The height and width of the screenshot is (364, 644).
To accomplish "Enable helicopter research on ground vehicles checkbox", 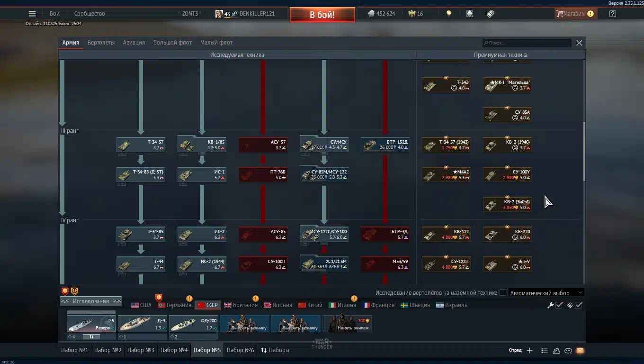I will click(x=503, y=293).
